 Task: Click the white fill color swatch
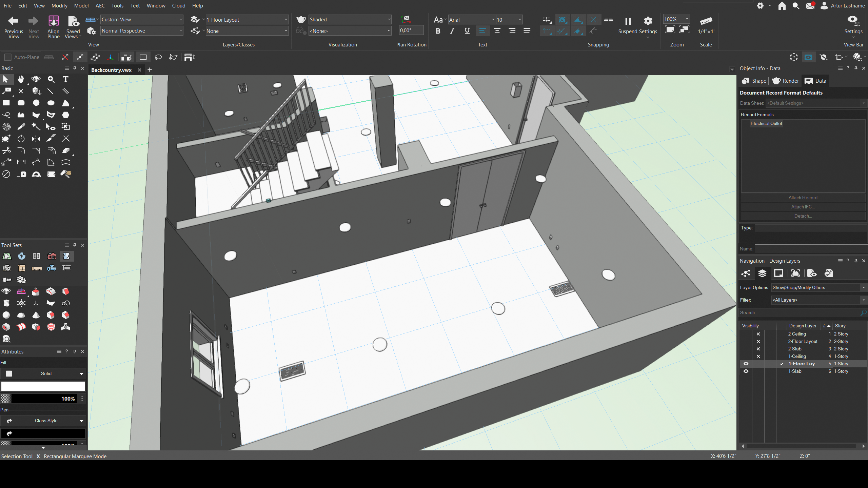pyautogui.click(x=43, y=386)
